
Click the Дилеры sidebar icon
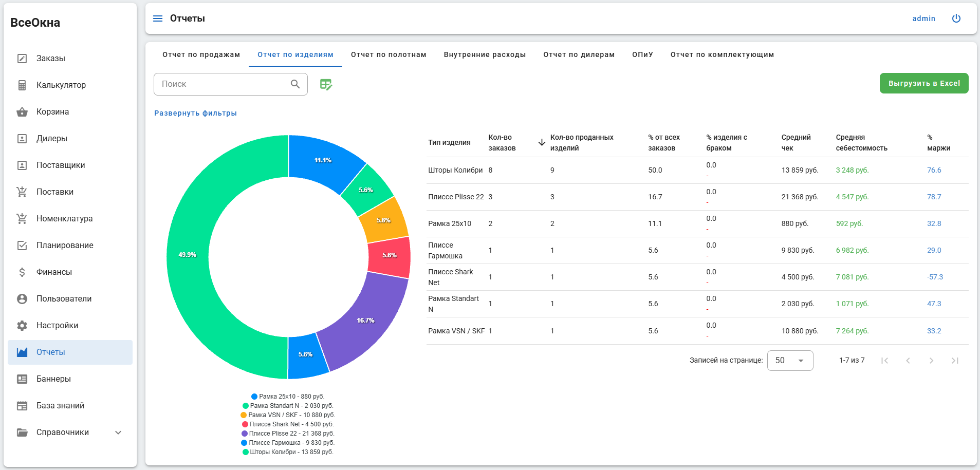[22, 139]
